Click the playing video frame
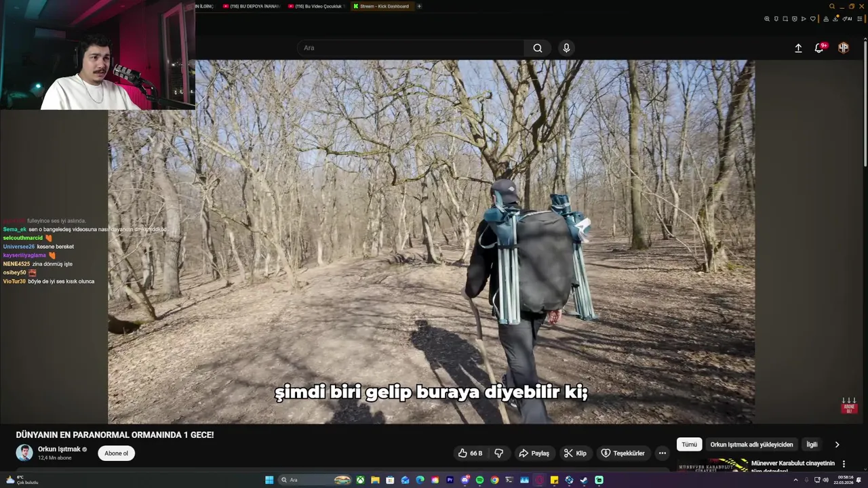The width and height of the screenshot is (868, 488). coord(431,242)
